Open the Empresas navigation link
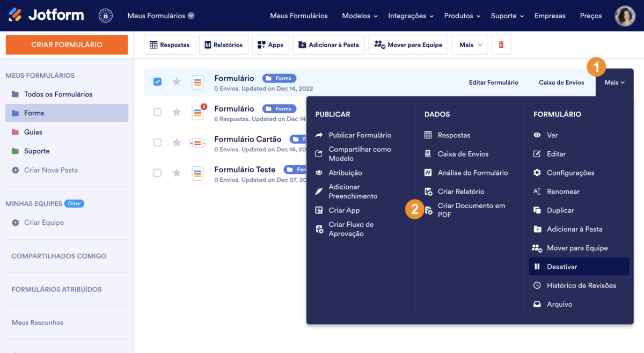 [x=551, y=16]
